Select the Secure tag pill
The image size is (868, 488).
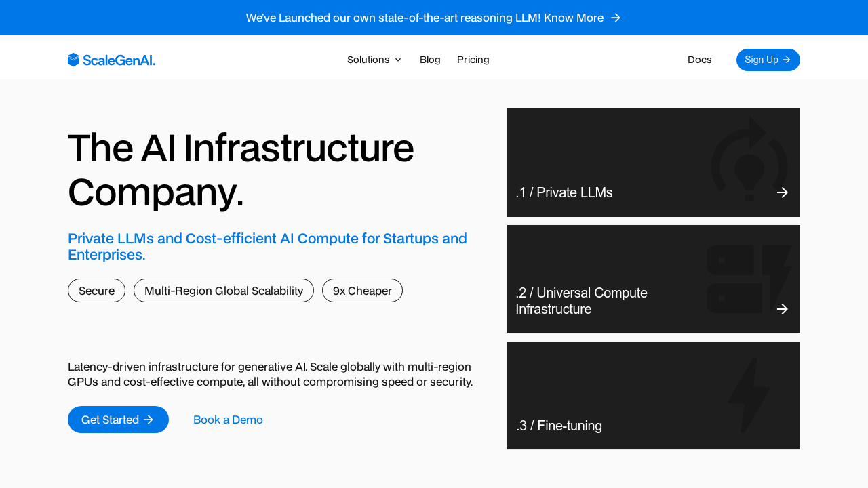(96, 291)
